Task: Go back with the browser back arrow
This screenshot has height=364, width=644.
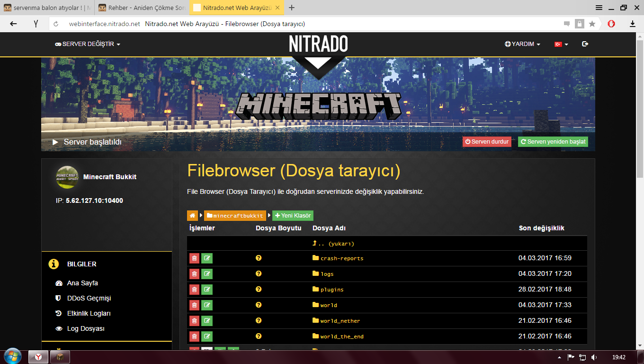Action: [13, 24]
